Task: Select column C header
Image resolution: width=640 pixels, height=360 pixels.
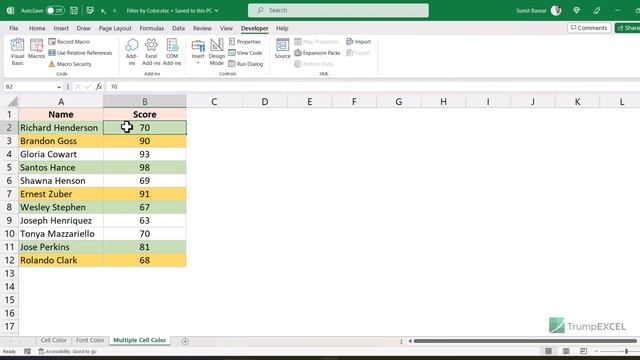Action: [214, 102]
